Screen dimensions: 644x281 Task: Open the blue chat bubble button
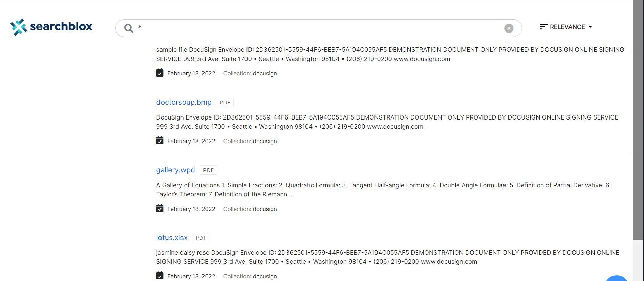(617, 278)
